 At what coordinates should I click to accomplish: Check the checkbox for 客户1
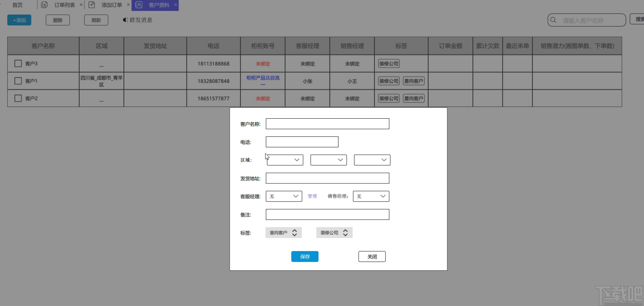click(x=18, y=81)
